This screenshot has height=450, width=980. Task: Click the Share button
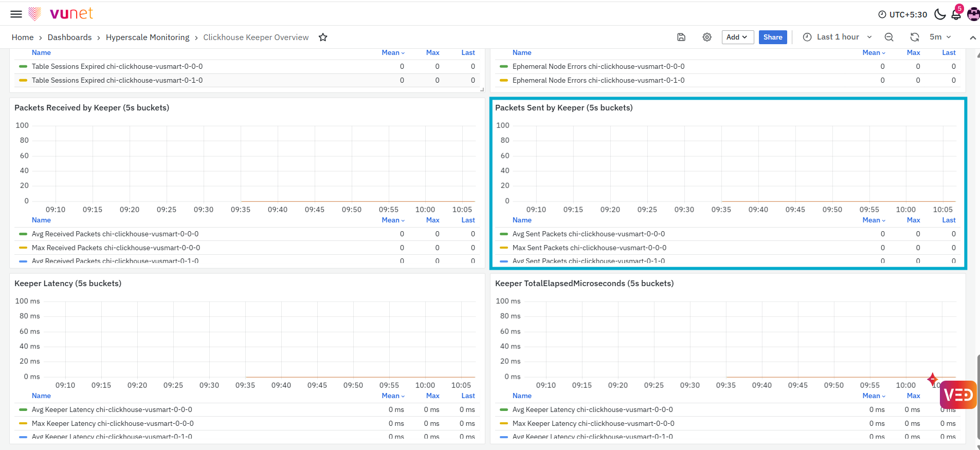pyautogui.click(x=773, y=37)
